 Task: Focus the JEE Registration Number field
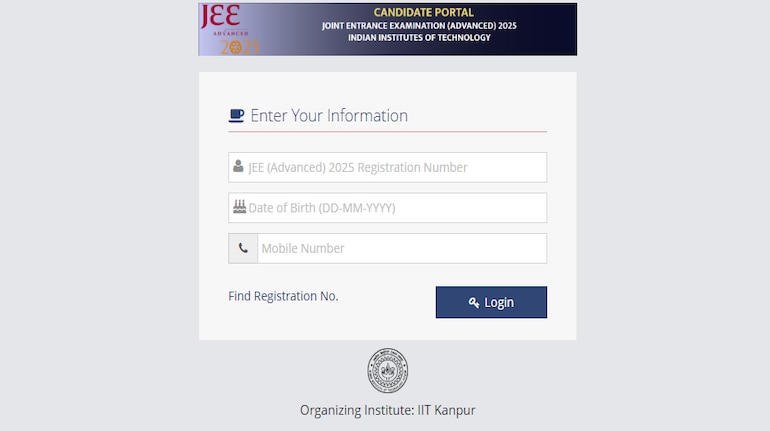click(395, 167)
